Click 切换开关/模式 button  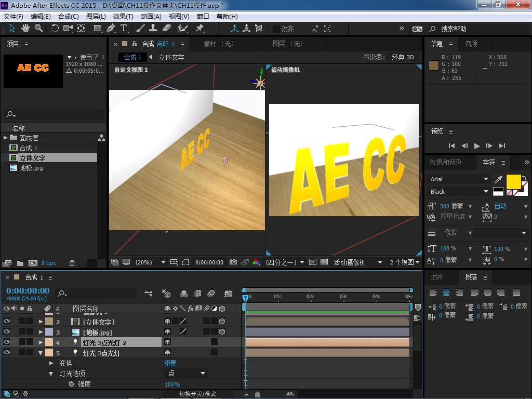(x=197, y=394)
